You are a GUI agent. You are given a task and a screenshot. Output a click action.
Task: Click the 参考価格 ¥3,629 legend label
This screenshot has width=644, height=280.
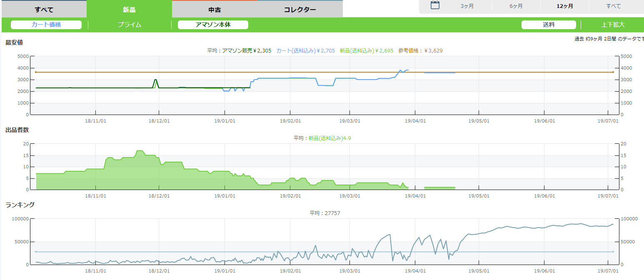(420, 51)
